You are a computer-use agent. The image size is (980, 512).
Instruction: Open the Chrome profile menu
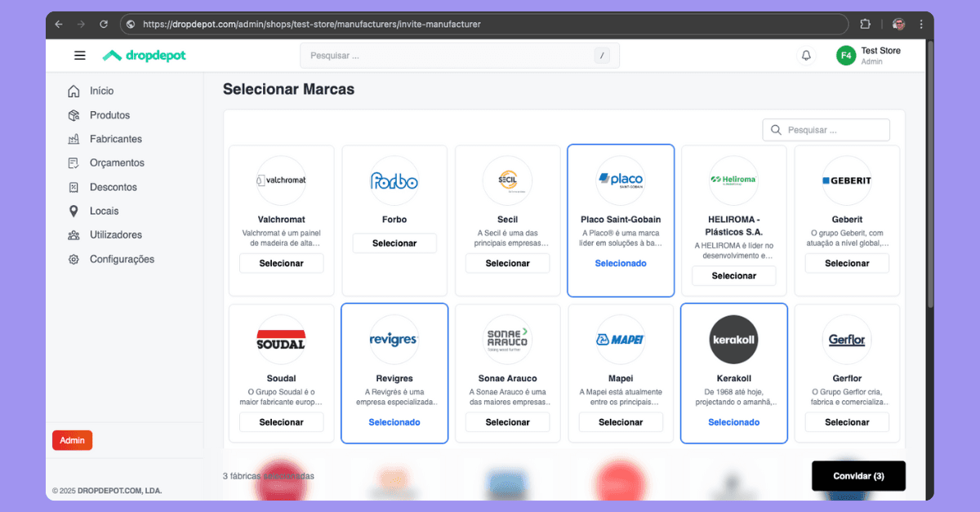(898, 24)
